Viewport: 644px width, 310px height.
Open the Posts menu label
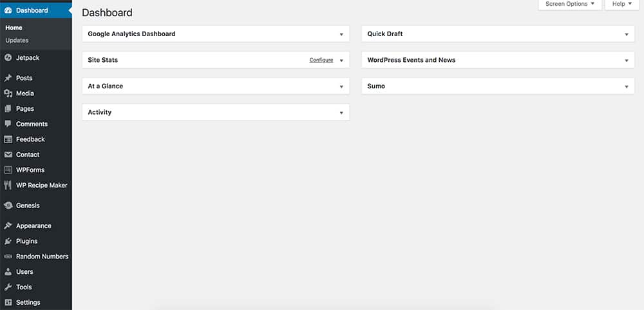(24, 78)
